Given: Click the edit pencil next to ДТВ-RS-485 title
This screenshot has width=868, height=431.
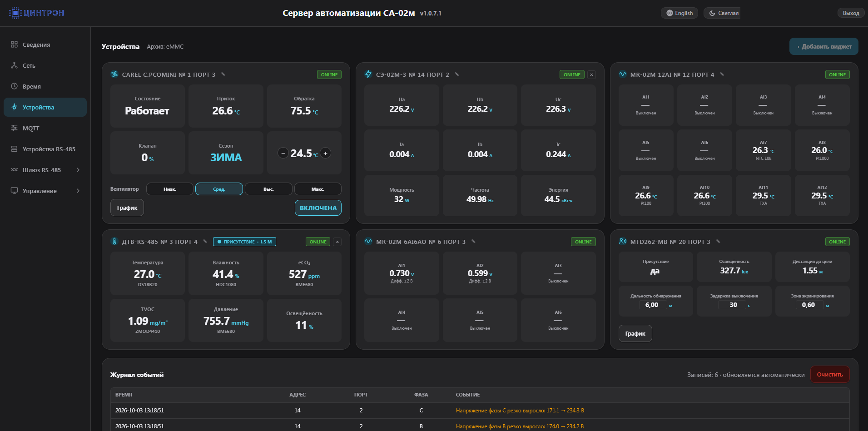Looking at the screenshot, I should (x=205, y=241).
